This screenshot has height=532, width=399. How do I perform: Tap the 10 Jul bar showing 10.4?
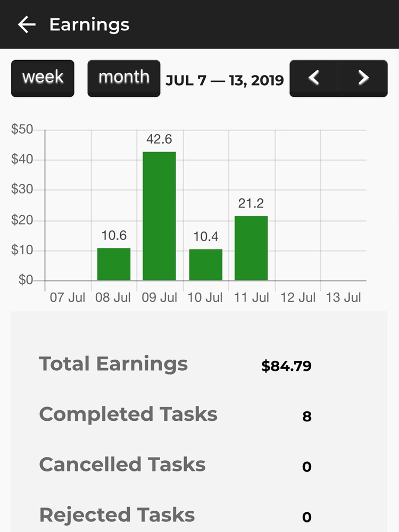click(205, 264)
